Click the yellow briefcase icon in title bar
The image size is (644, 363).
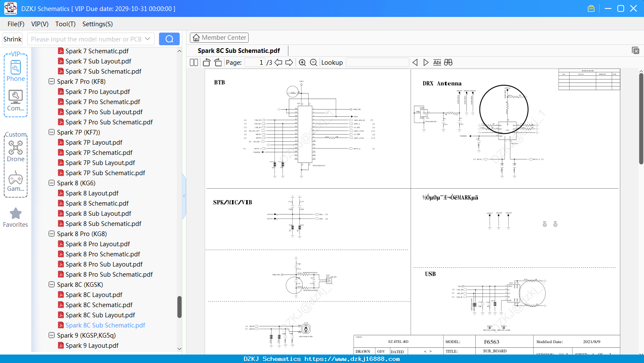[591, 8]
